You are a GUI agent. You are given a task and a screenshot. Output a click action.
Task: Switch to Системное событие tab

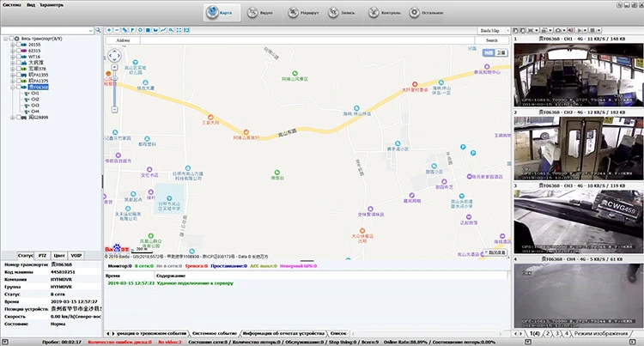click(x=215, y=333)
